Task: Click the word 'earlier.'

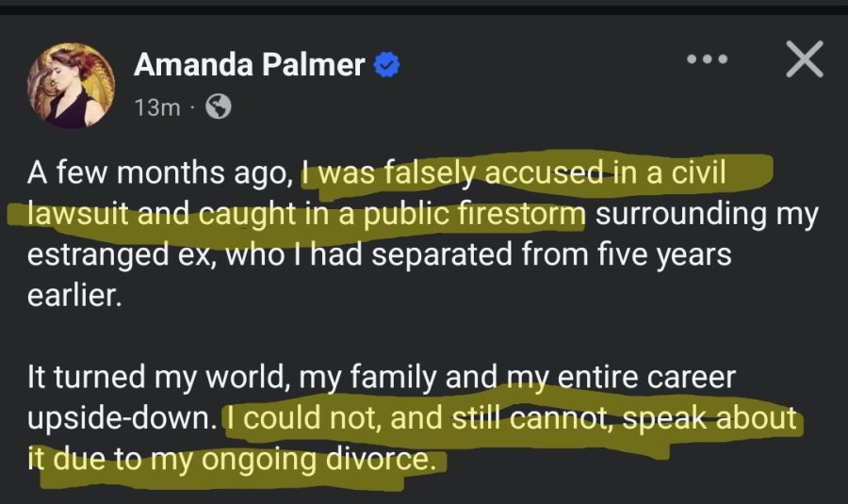Action: click(74, 295)
